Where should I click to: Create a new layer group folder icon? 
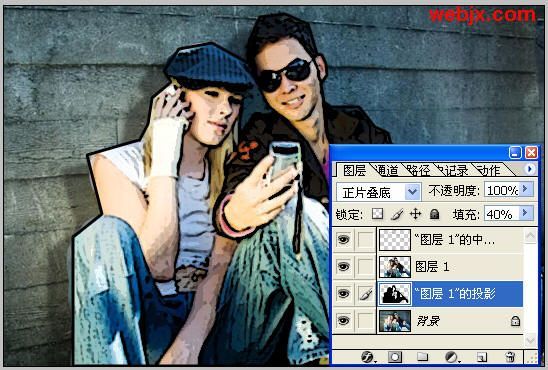[x=423, y=357]
